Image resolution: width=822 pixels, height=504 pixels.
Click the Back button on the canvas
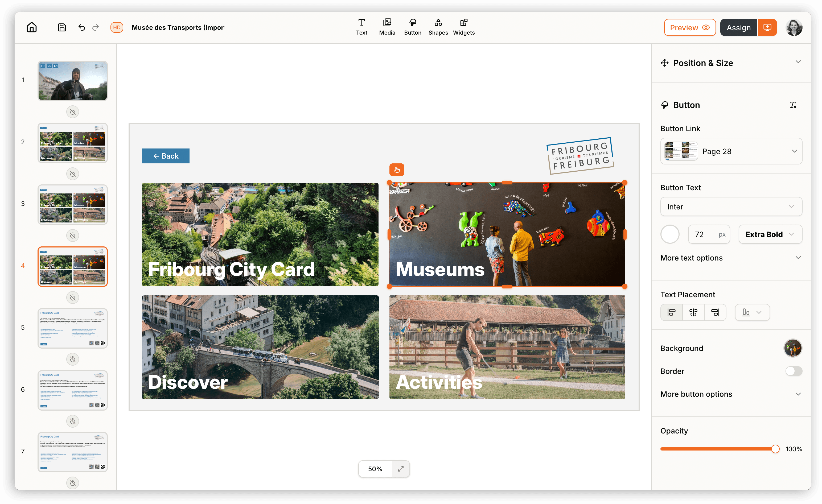tap(166, 156)
